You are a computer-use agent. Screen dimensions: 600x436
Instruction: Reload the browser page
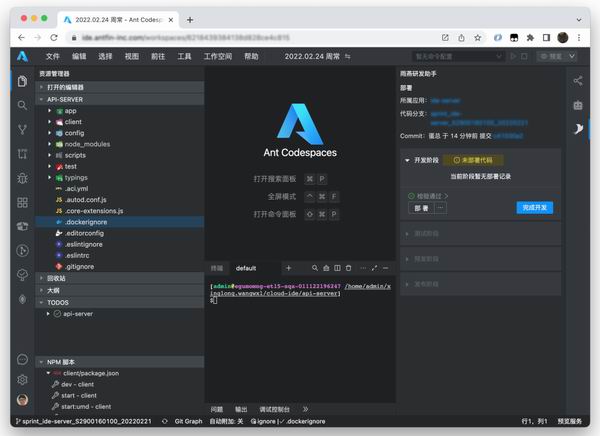click(x=54, y=38)
